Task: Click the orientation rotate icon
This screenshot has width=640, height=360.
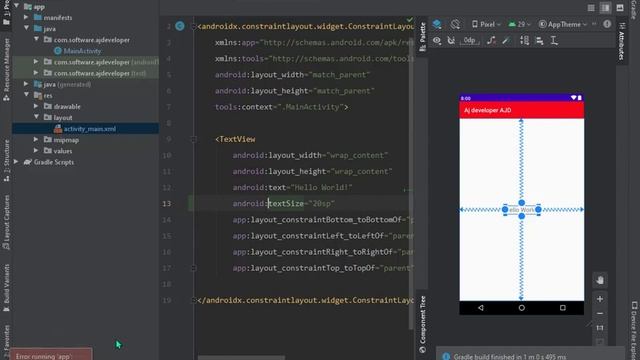Action: (455, 24)
